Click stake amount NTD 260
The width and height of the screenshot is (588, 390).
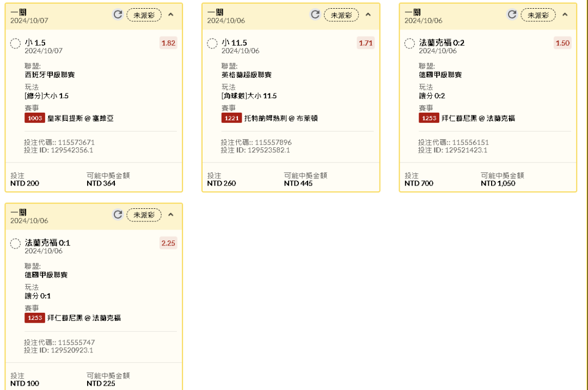[222, 183]
